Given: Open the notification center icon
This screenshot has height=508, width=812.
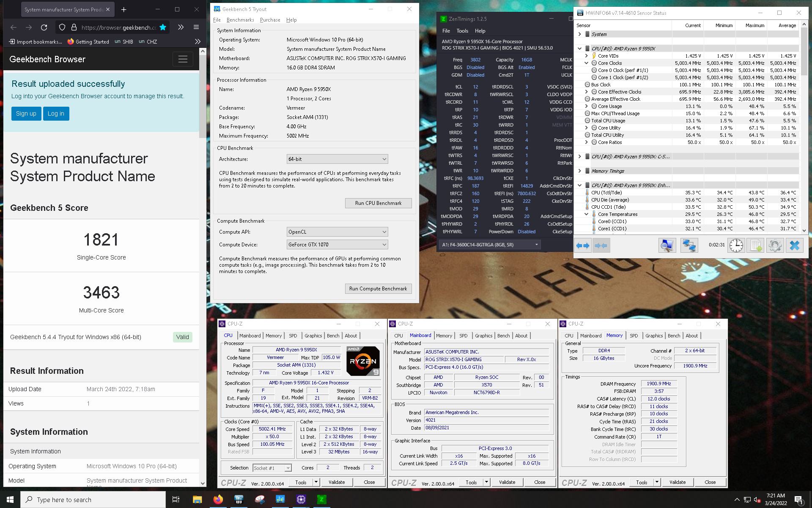Looking at the screenshot, I should pos(798,500).
